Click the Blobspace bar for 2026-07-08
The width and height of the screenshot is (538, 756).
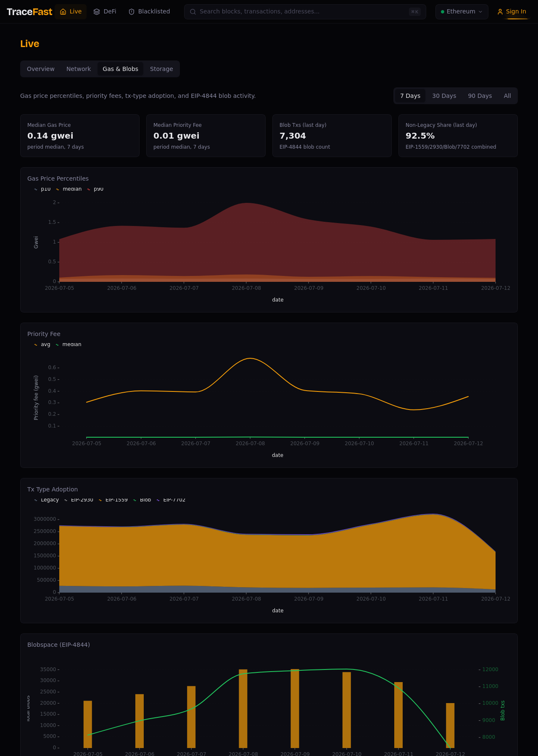point(243,709)
